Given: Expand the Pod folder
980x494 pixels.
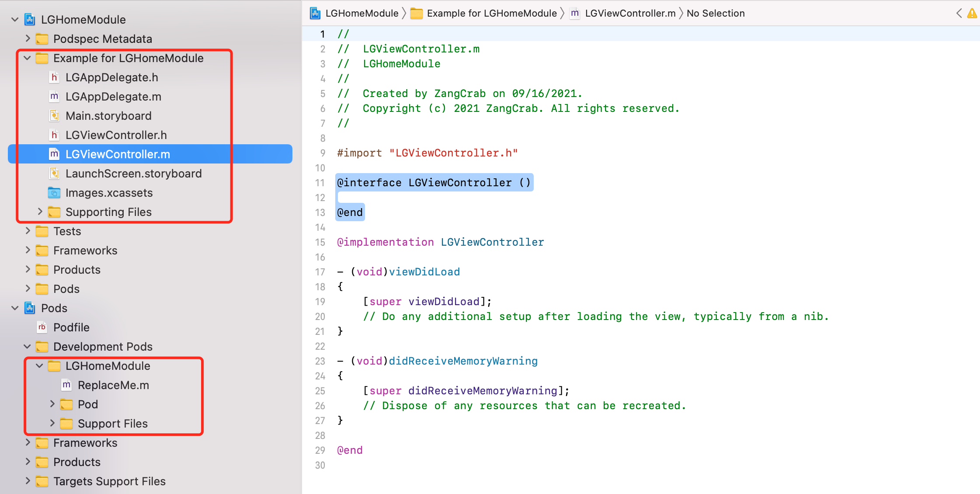Looking at the screenshot, I should pos(52,404).
